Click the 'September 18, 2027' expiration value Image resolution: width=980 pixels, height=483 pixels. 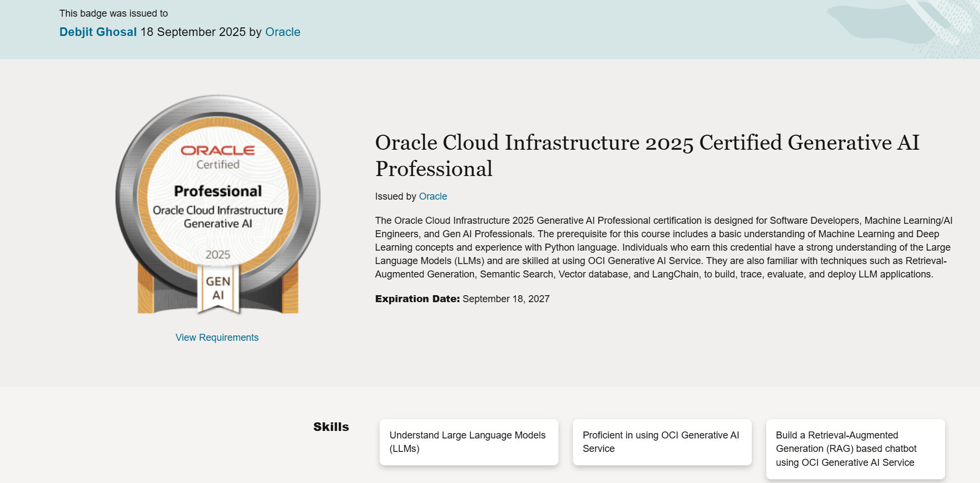pyautogui.click(x=506, y=299)
